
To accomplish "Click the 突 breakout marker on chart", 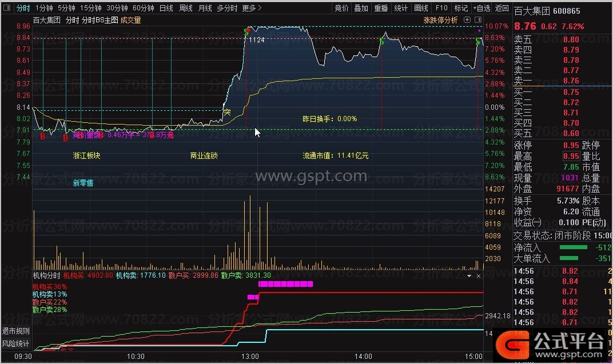I will click(x=227, y=113).
